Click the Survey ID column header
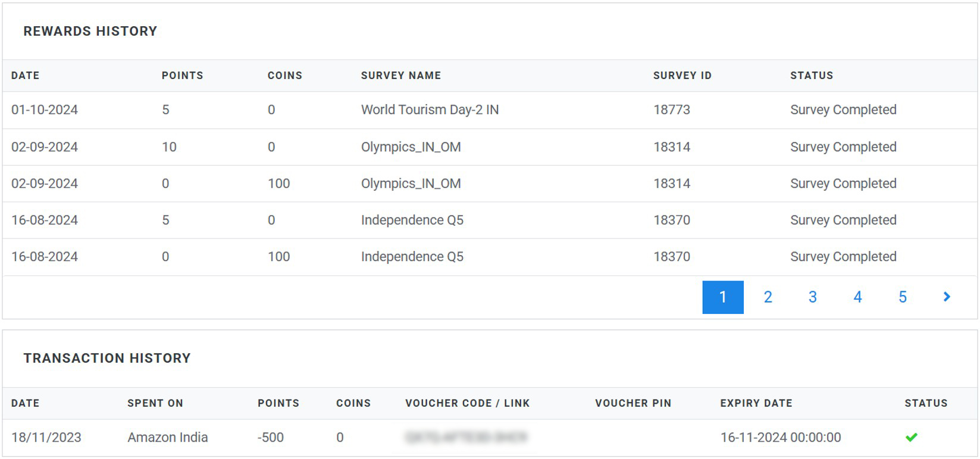The height and width of the screenshot is (459, 980). tap(682, 76)
